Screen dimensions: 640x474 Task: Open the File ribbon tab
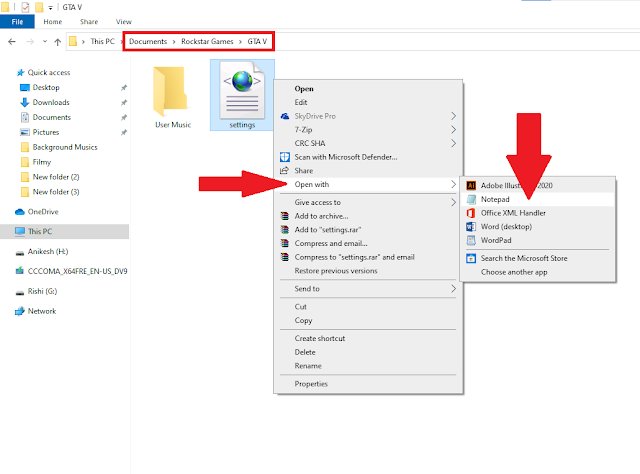[x=17, y=22]
